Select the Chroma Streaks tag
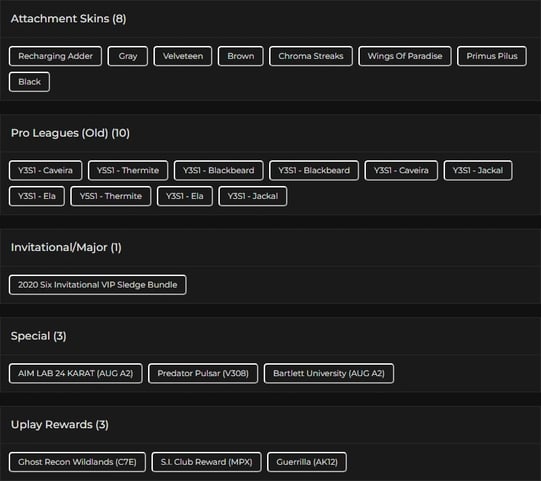 (x=311, y=56)
